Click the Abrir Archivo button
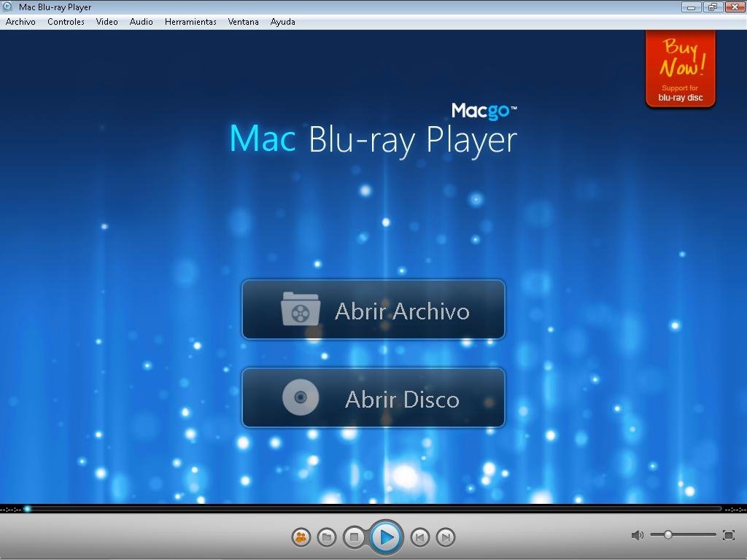This screenshot has height=560, width=747. [x=373, y=309]
